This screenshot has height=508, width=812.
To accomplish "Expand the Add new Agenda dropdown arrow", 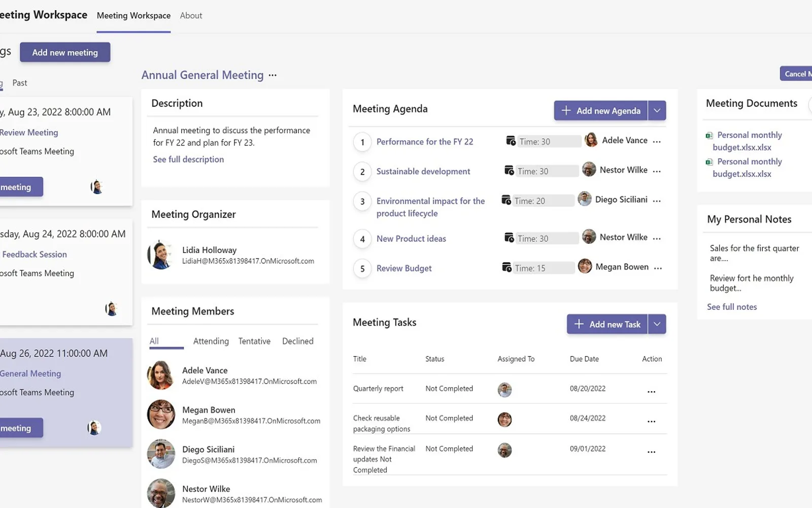I will pyautogui.click(x=657, y=111).
